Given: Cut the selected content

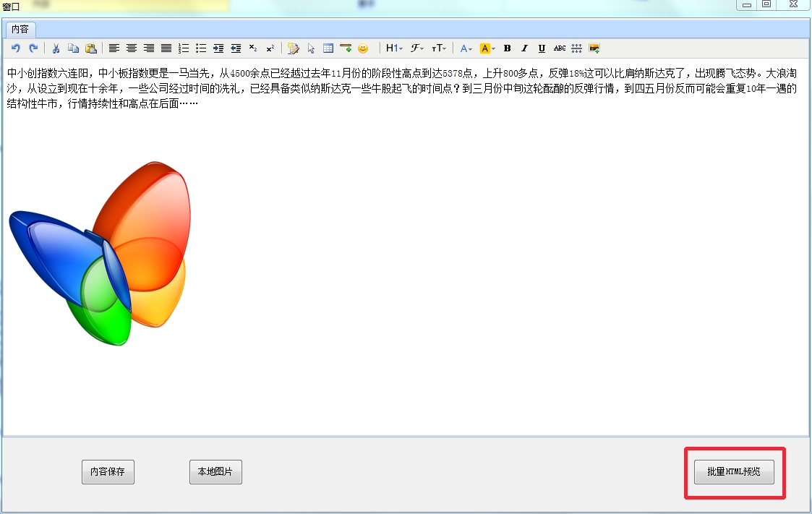Looking at the screenshot, I should pos(56,48).
